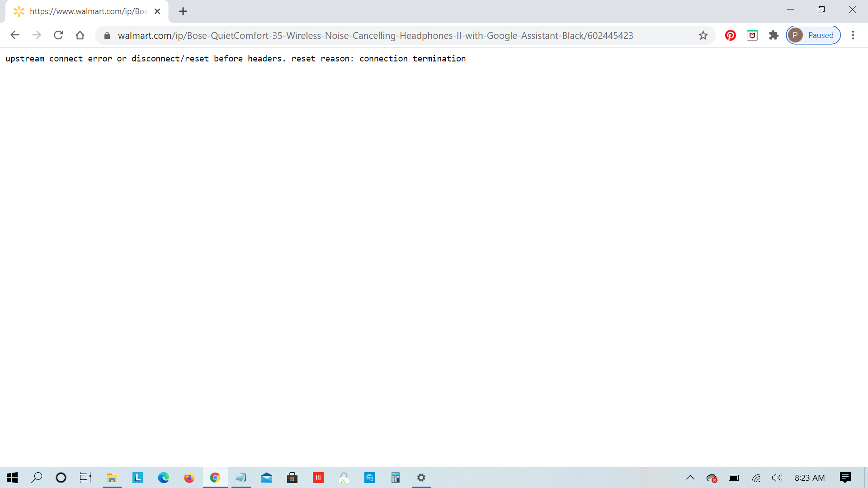Open a new browser tab
The height and width of the screenshot is (488, 868).
(x=183, y=12)
